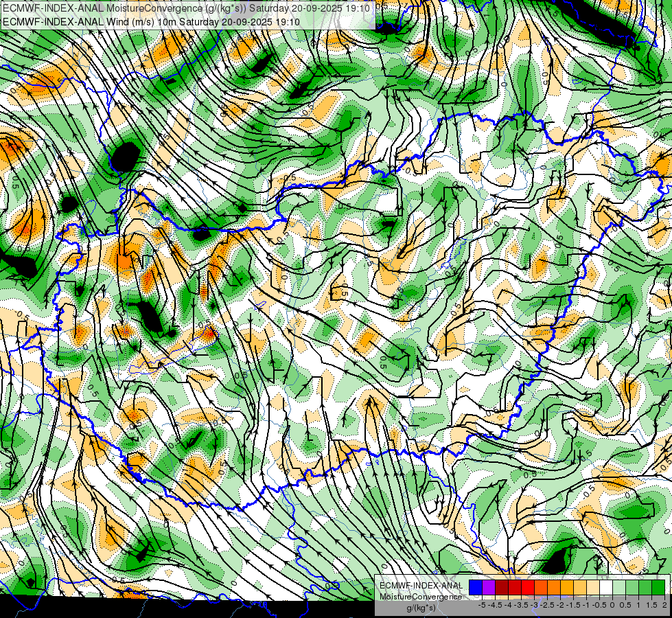Image resolution: width=672 pixels, height=618 pixels.
Task: Pick the pale peach swatch left of white
Action: coord(593,587)
